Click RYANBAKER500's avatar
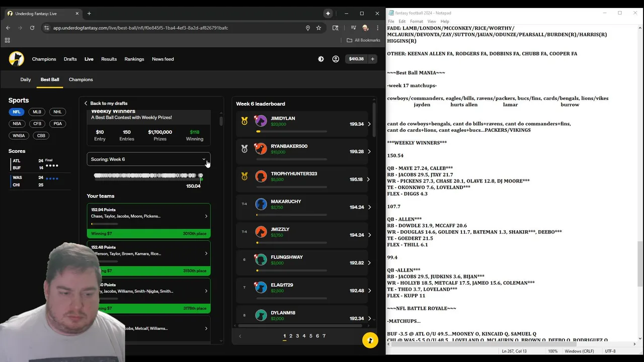Screen dimensions: 644x362 coord(261,148)
